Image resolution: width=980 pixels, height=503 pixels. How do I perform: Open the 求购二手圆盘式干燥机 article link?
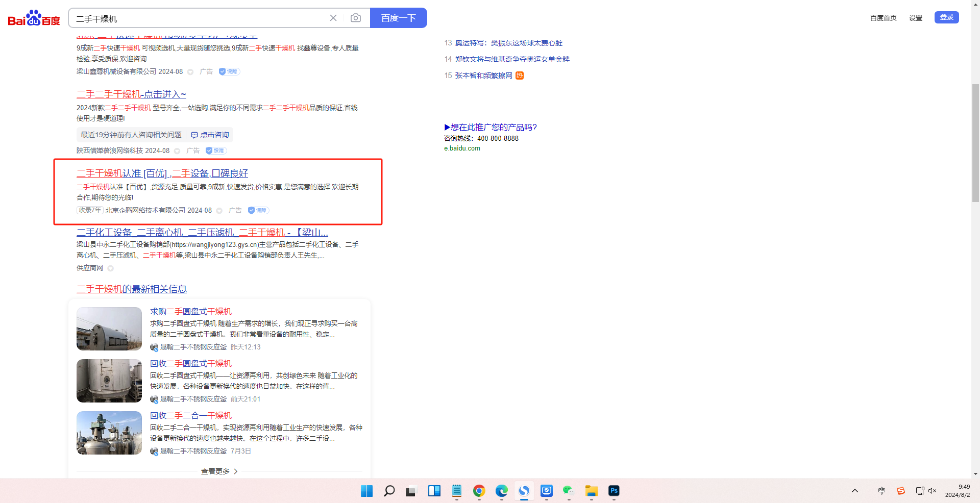point(191,312)
